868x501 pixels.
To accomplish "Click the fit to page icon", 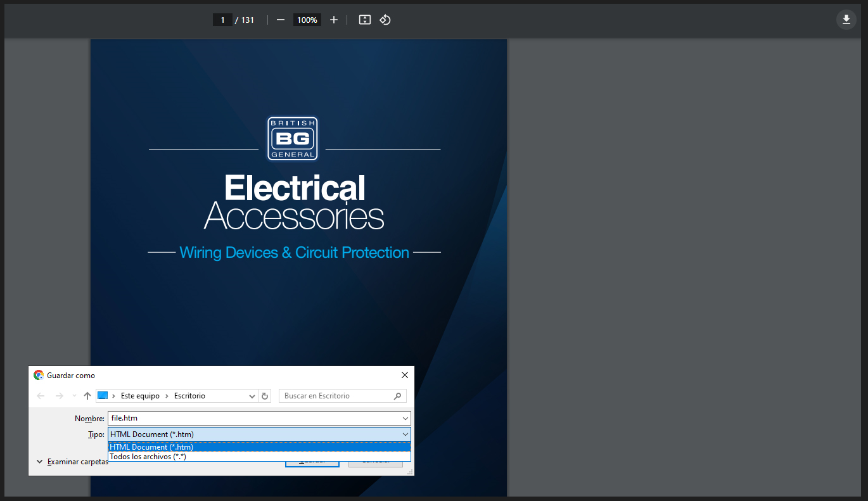I will coord(364,20).
